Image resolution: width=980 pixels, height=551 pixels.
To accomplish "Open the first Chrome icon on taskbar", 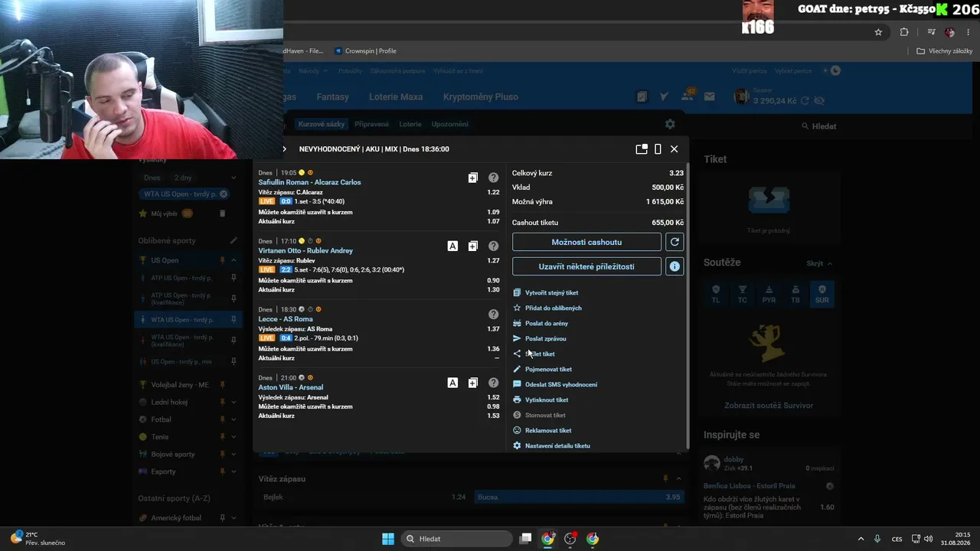I will [547, 539].
